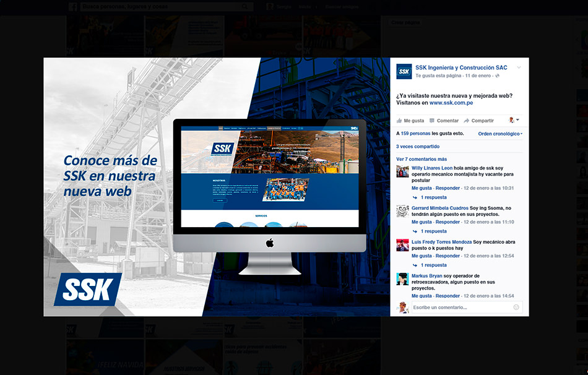
Task: Reply to Luis Fredy Torres Mendoza's comment
Action: pos(447,256)
